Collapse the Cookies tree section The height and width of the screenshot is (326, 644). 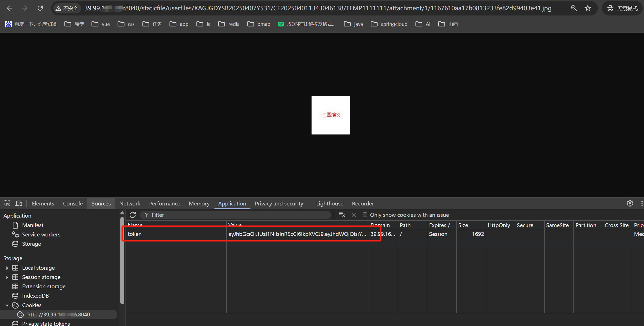point(7,305)
